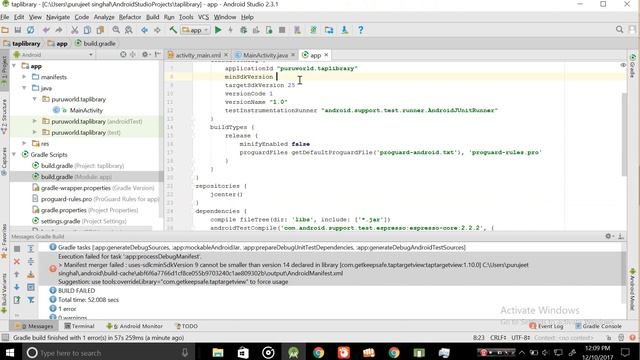
Task: Click the Find magnifier icon in toolbar
Action: tap(116, 30)
